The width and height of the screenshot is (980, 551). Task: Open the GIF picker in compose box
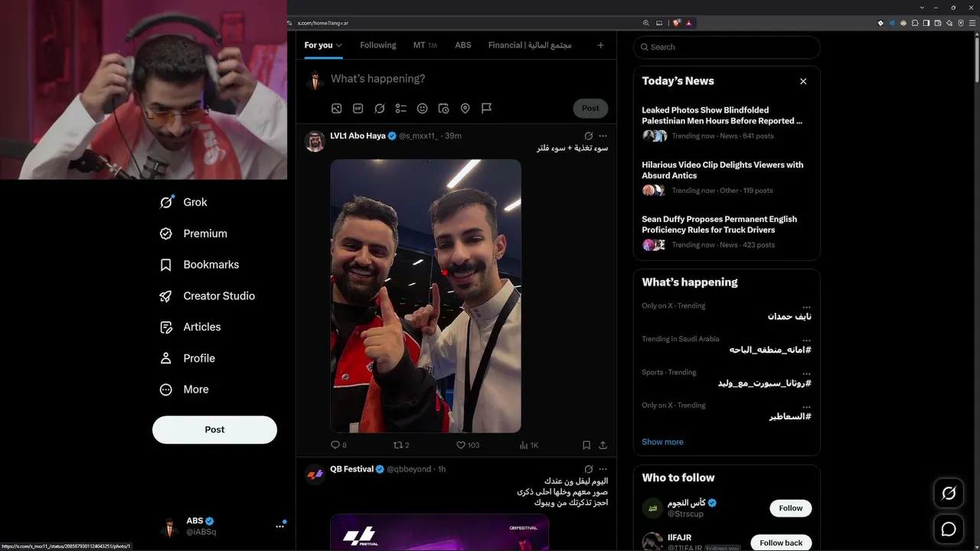[x=358, y=109]
